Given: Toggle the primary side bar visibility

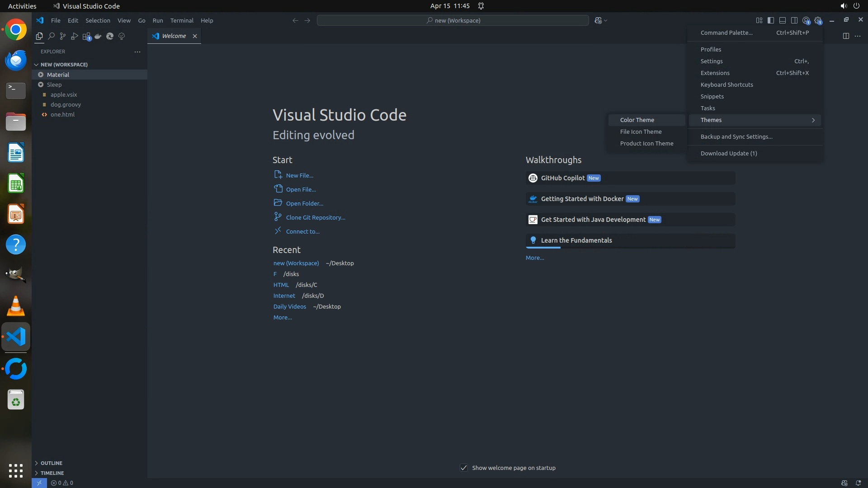Looking at the screenshot, I should (x=771, y=20).
